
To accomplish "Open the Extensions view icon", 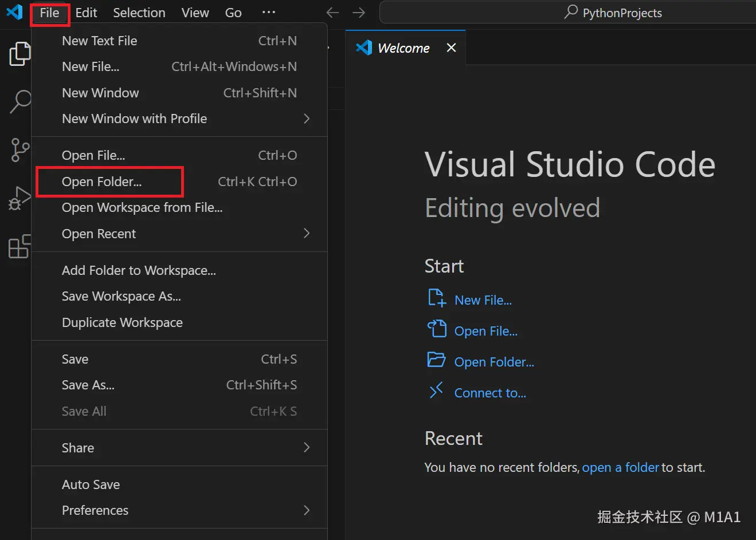I will click(19, 246).
